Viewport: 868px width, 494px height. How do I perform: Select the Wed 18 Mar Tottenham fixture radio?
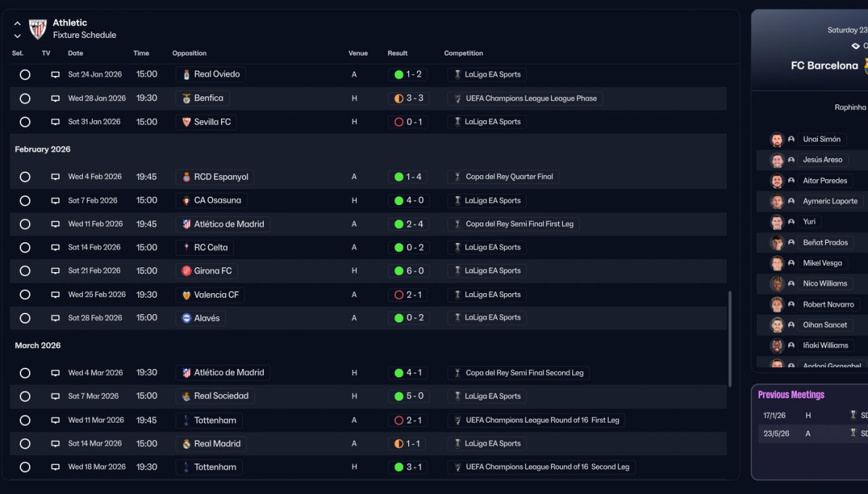(25, 468)
